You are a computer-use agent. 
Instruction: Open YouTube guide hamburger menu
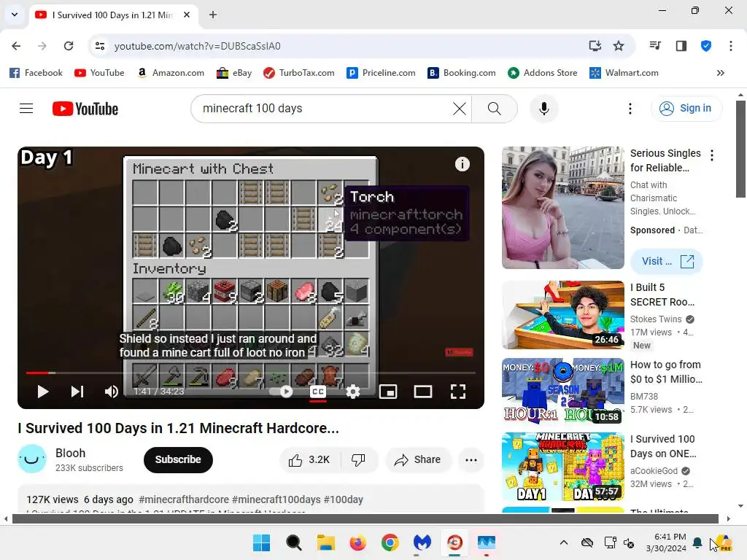tap(26, 109)
